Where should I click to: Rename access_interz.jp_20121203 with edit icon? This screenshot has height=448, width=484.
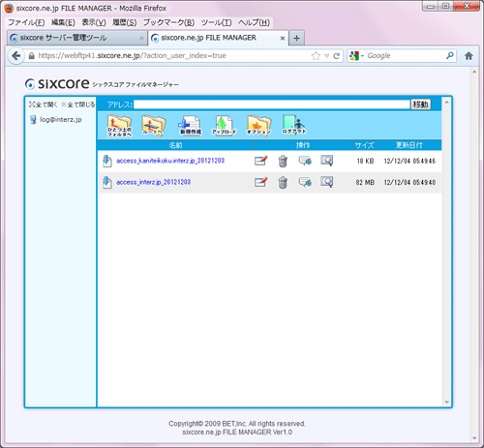click(x=260, y=182)
